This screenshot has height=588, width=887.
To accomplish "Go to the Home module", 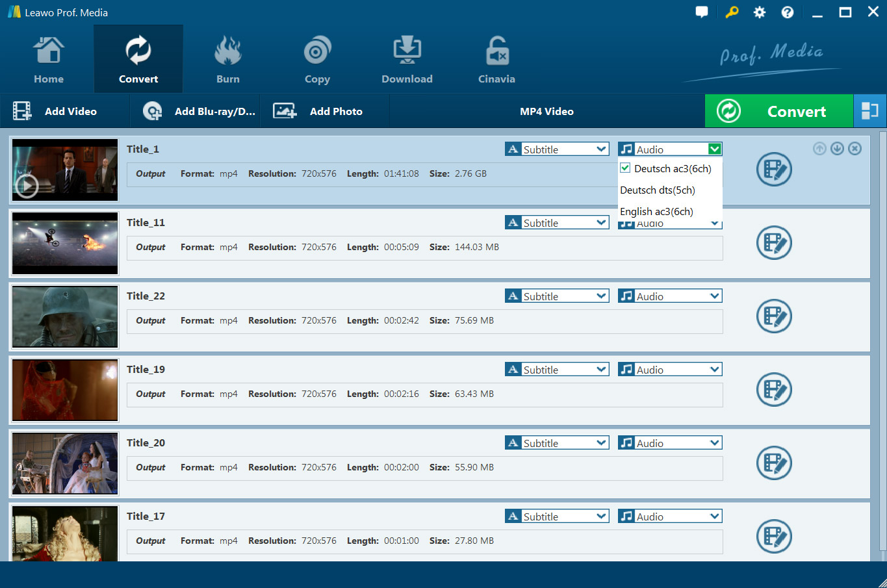I will (x=49, y=59).
